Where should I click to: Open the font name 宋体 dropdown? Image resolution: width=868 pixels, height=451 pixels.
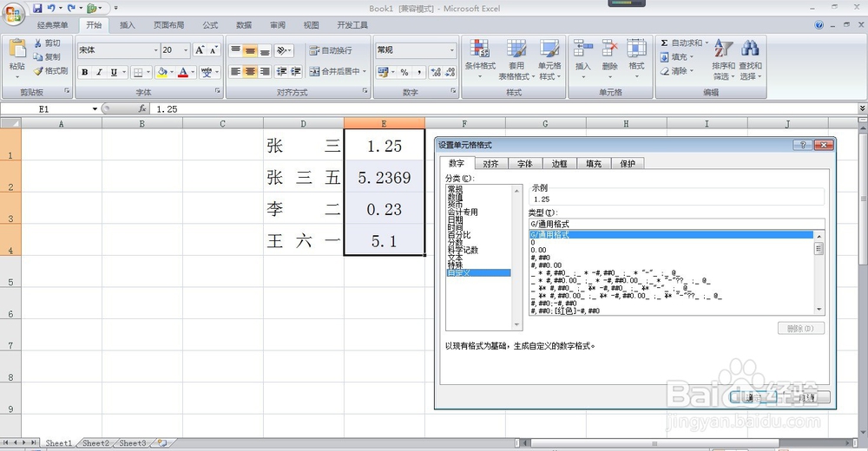[x=155, y=50]
